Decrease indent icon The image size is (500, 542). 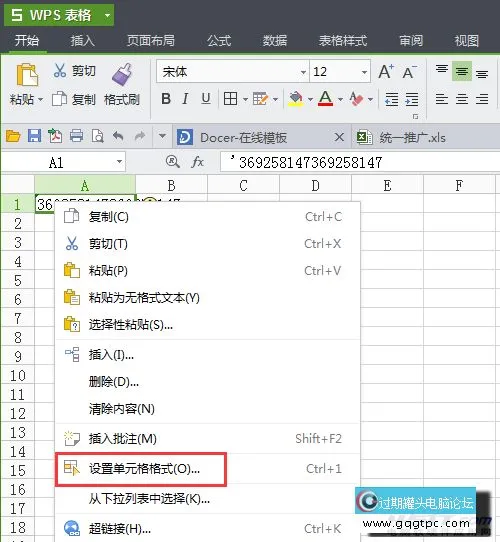391,99
